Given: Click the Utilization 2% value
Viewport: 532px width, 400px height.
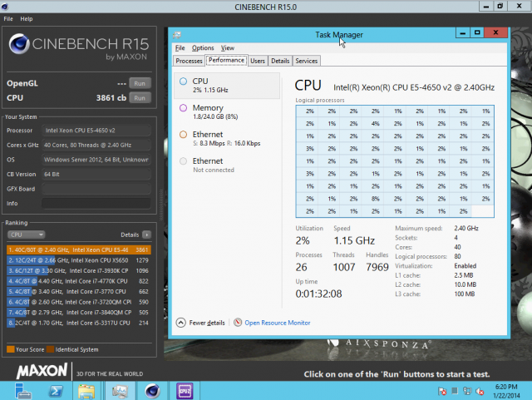Looking at the screenshot, I should [303, 240].
